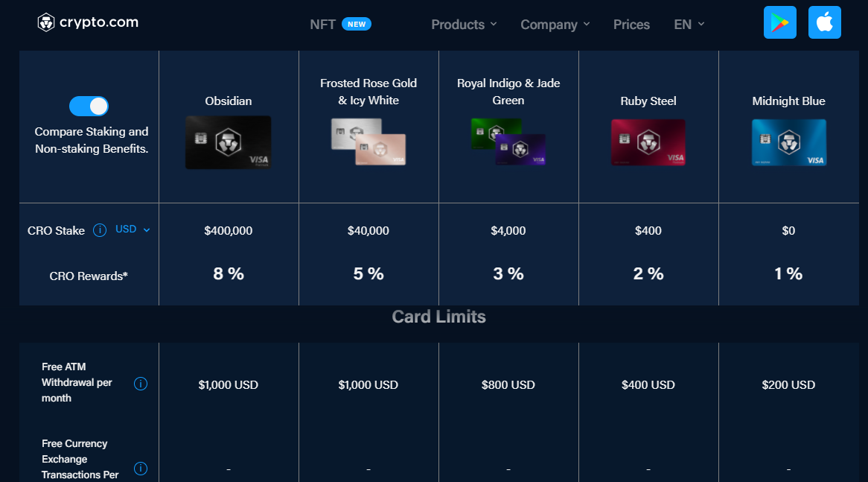Toggle Compare Staking and Non-staking switch
This screenshot has height=482, width=868.
click(89, 107)
